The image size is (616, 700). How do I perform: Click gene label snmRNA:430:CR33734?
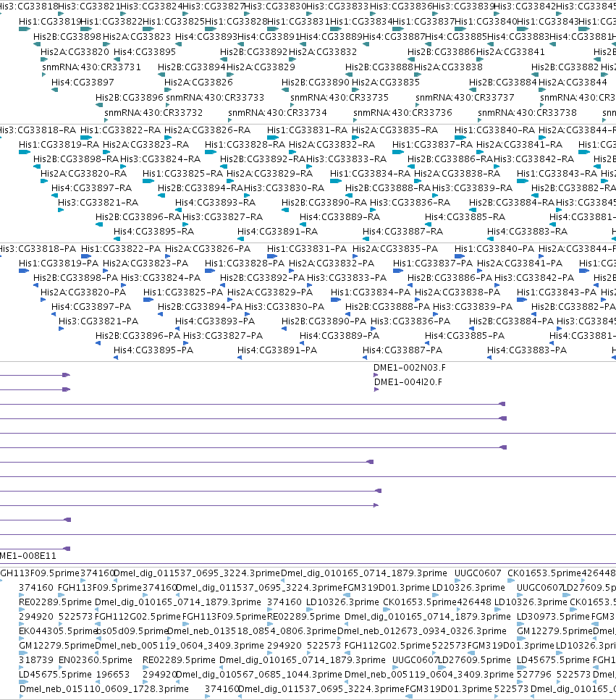[x=278, y=112]
